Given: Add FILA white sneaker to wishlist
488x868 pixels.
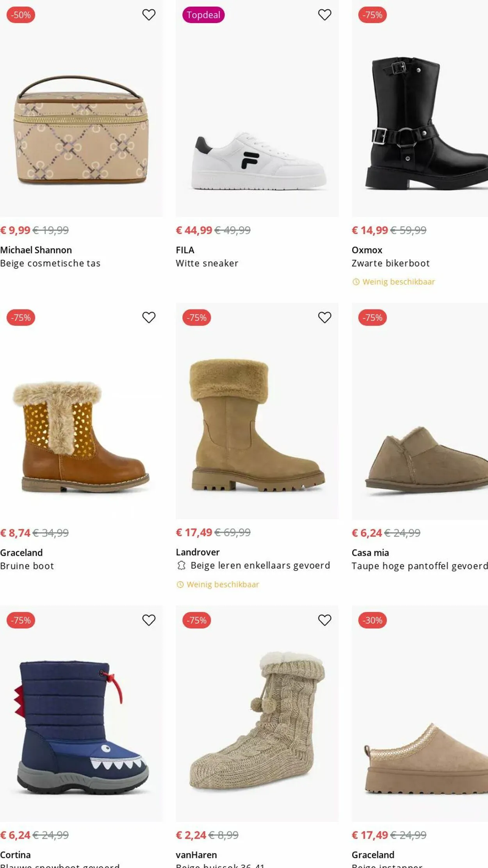Looking at the screenshot, I should [324, 15].
